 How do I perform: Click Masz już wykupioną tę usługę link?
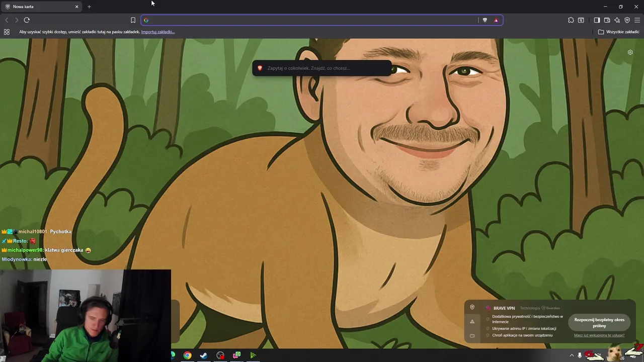(x=599, y=335)
